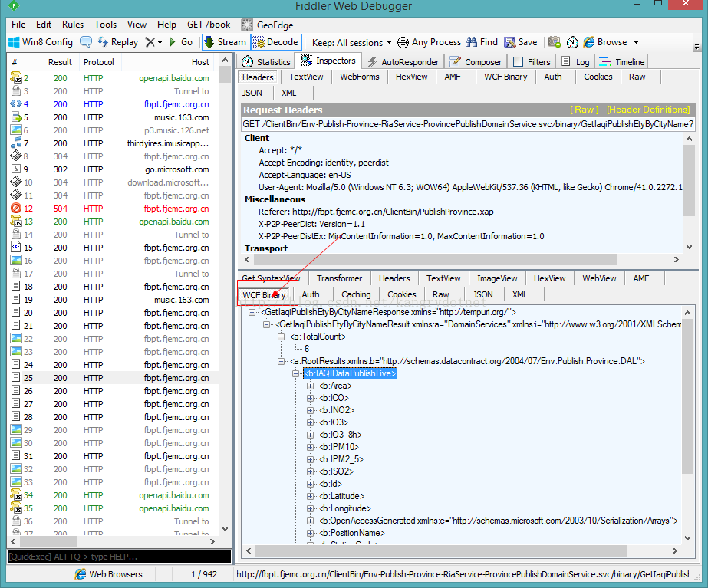Switch to the AutoResponder tab
The height and width of the screenshot is (588, 708).
[403, 62]
